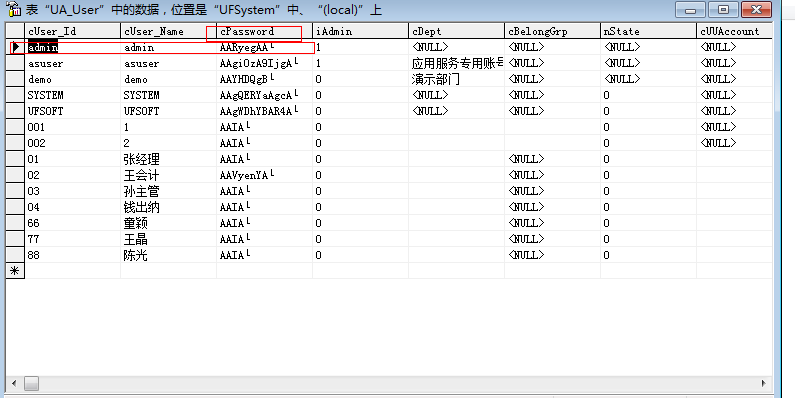Click the password cell AAVyenYA
This screenshot has width=795, height=398.
tap(264, 175)
